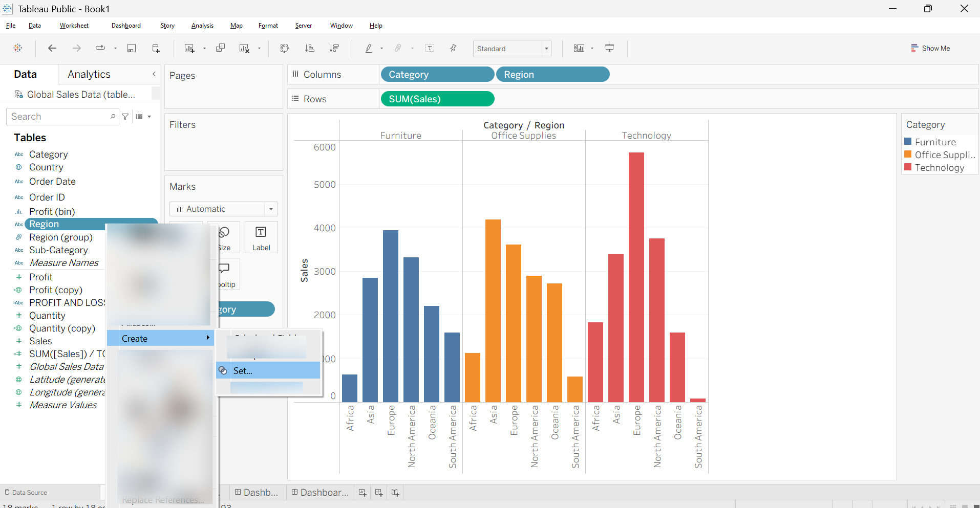Viewport: 980px width, 508px height.
Task: Click the Sort Descending toolbar icon
Action: [x=334, y=48]
